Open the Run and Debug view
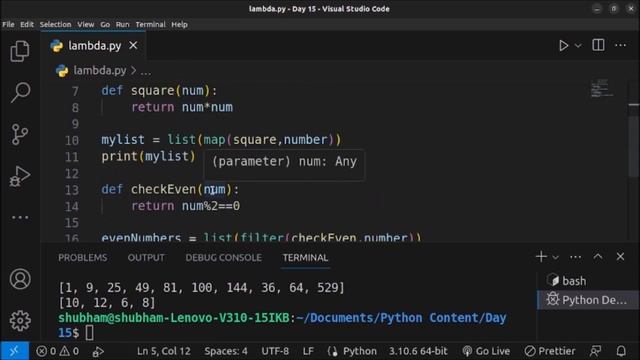The height and width of the screenshot is (360, 640). tap(20, 176)
